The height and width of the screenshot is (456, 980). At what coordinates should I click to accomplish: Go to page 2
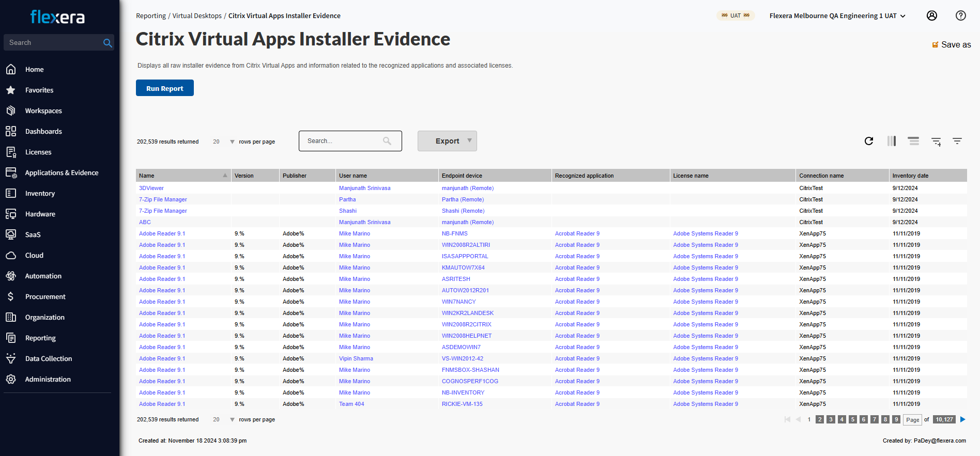[x=820, y=419]
